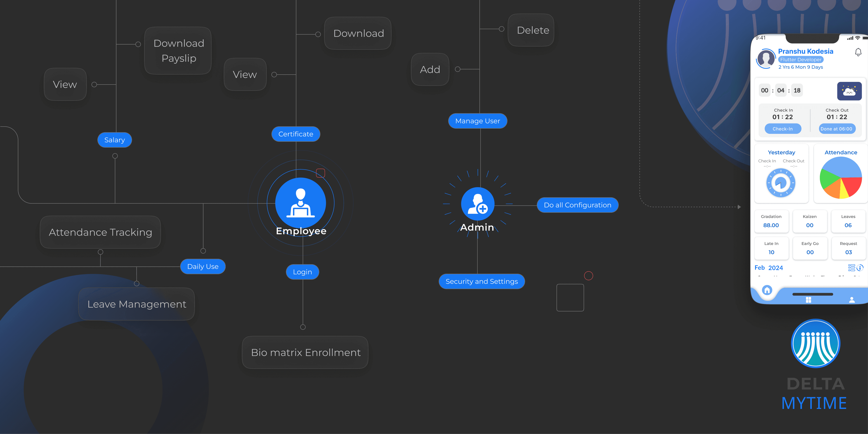The image size is (868, 434).
Task: Tap the list view icon beside Feb 2024
Action: (x=851, y=268)
